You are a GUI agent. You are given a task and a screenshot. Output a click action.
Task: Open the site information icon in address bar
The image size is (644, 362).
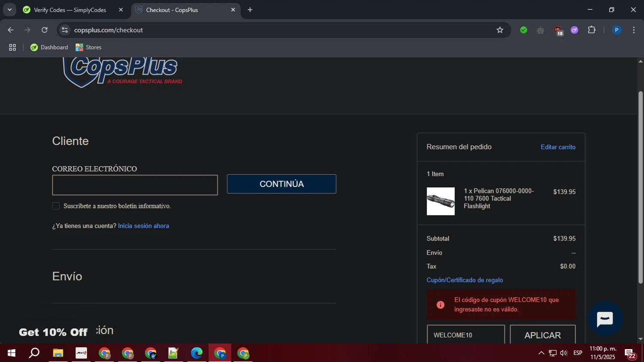65,30
